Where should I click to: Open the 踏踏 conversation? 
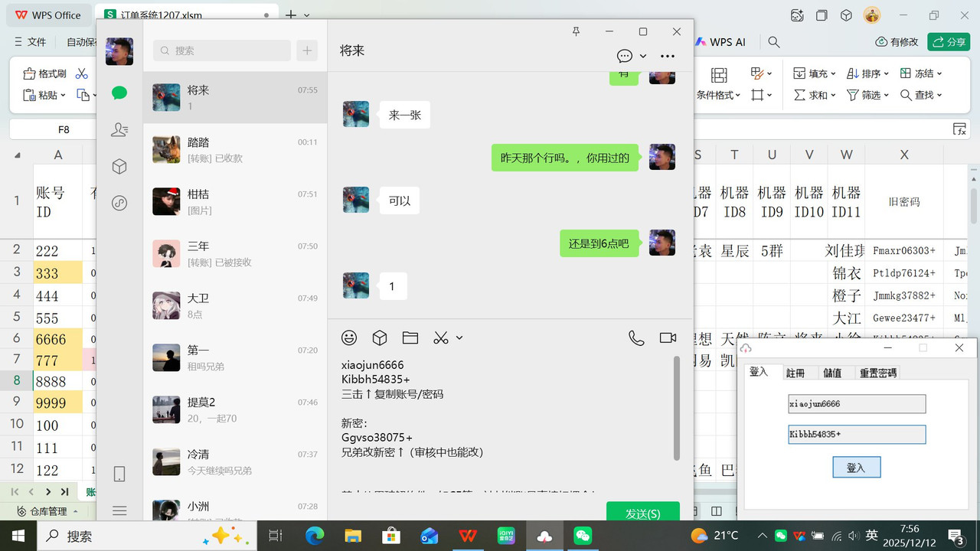pyautogui.click(x=235, y=149)
